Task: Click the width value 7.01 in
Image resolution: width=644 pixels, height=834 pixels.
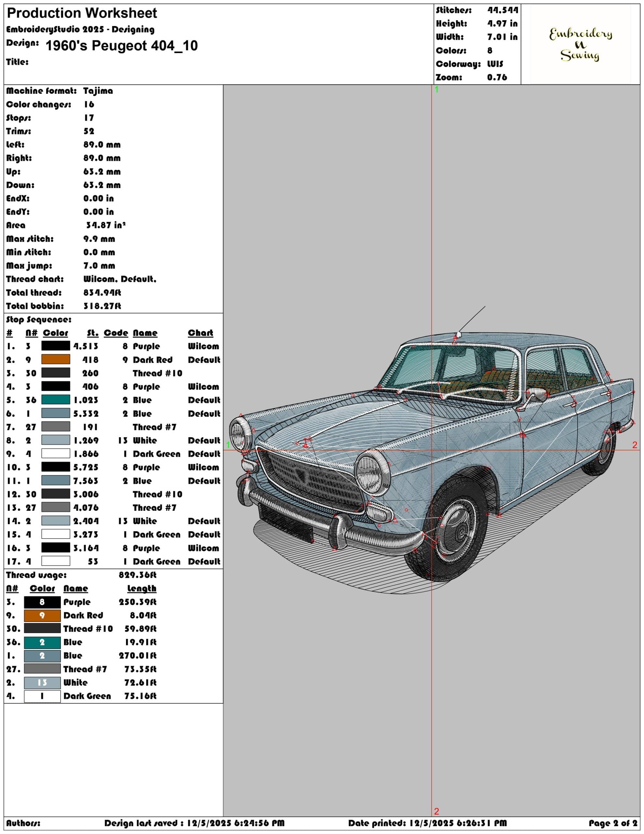Action: coord(502,37)
